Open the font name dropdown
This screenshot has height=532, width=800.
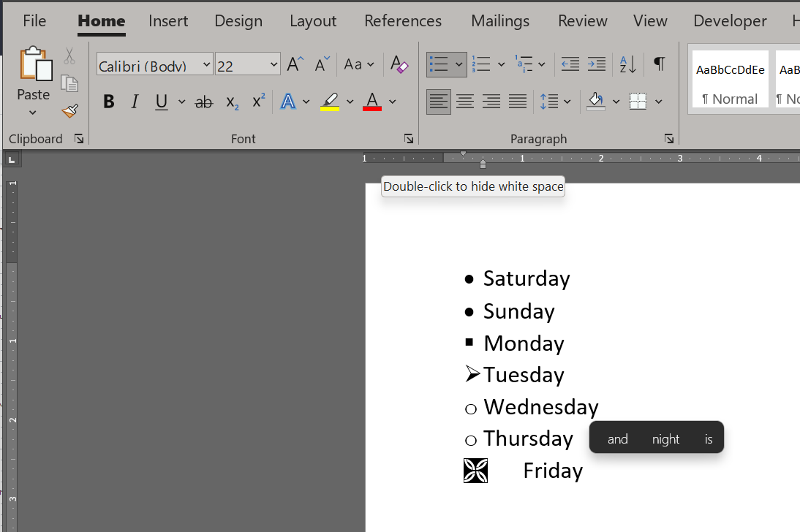(206, 65)
